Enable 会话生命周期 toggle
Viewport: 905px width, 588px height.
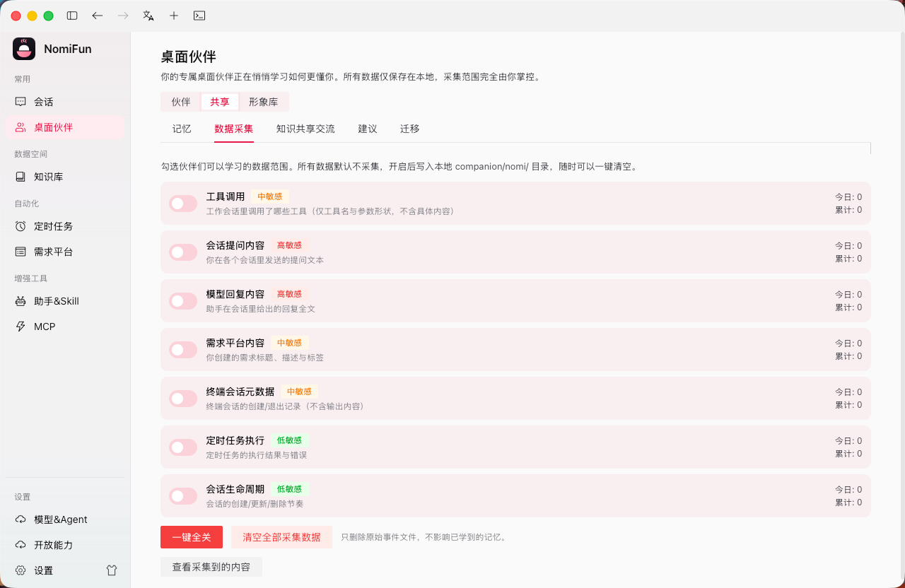183,496
